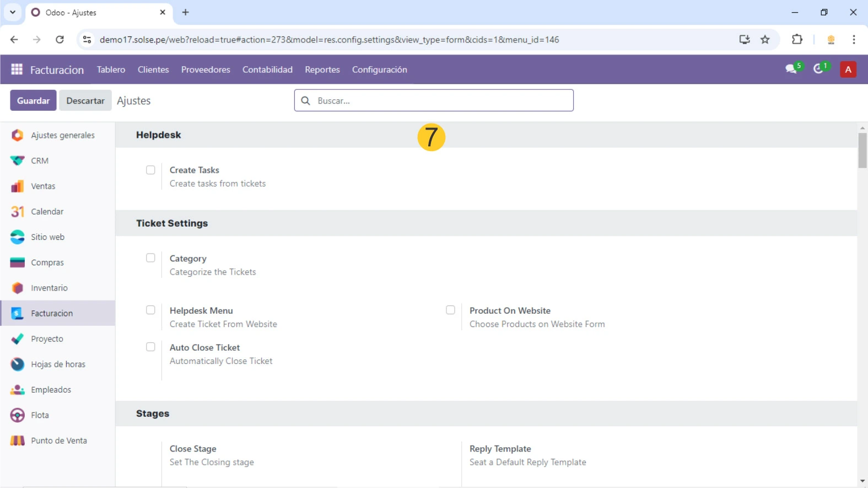The height and width of the screenshot is (488, 868).
Task: Check the Category option
Action: click(x=150, y=258)
